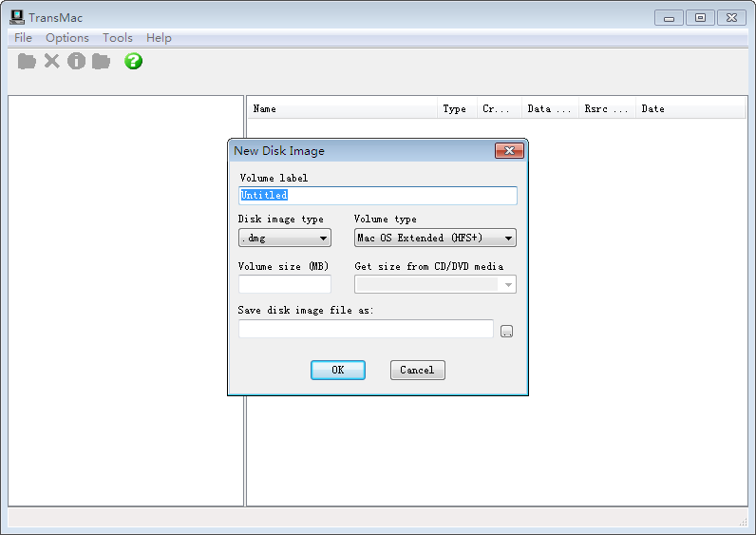The height and width of the screenshot is (535, 756).
Task: Expand the Volume type dropdown
Action: tap(435, 238)
